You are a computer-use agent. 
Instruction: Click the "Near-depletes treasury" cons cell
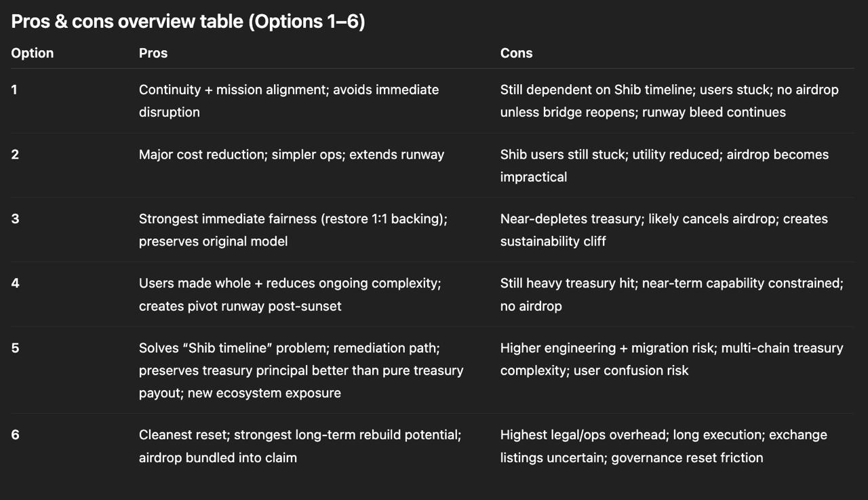(x=664, y=230)
